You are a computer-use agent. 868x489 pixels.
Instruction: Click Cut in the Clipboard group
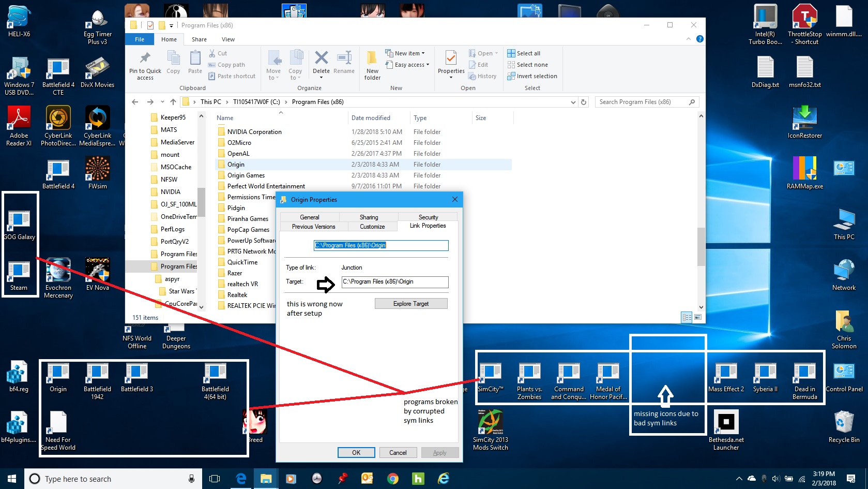218,53
